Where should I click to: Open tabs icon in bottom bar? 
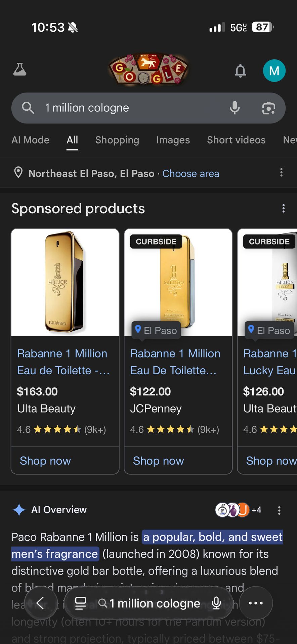point(81,603)
